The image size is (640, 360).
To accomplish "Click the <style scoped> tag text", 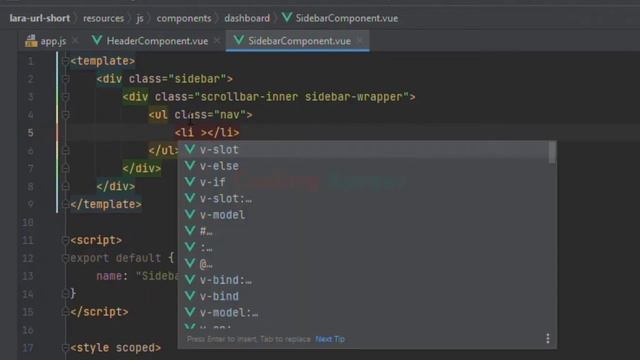I will pyautogui.click(x=116, y=348).
